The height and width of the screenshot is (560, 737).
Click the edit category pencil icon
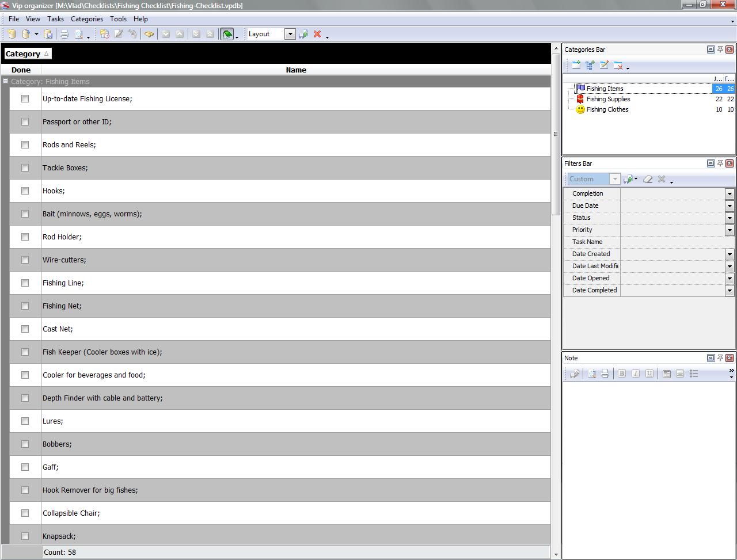pos(604,66)
